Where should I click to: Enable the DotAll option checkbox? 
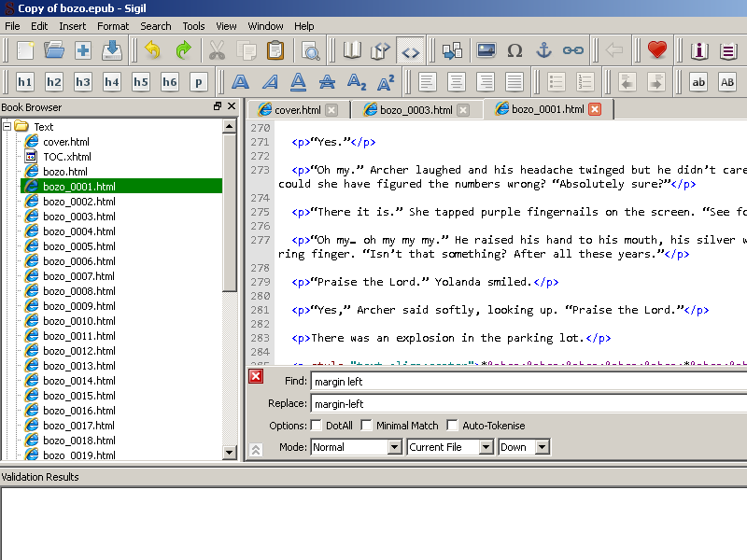coord(317,426)
